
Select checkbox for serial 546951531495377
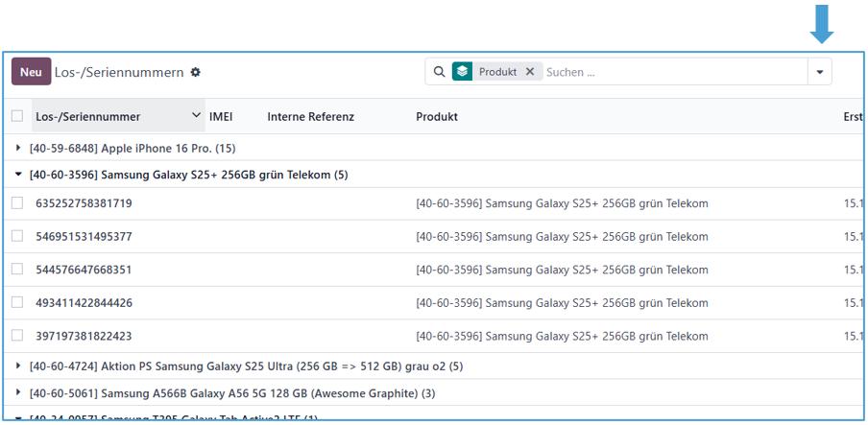tap(17, 236)
